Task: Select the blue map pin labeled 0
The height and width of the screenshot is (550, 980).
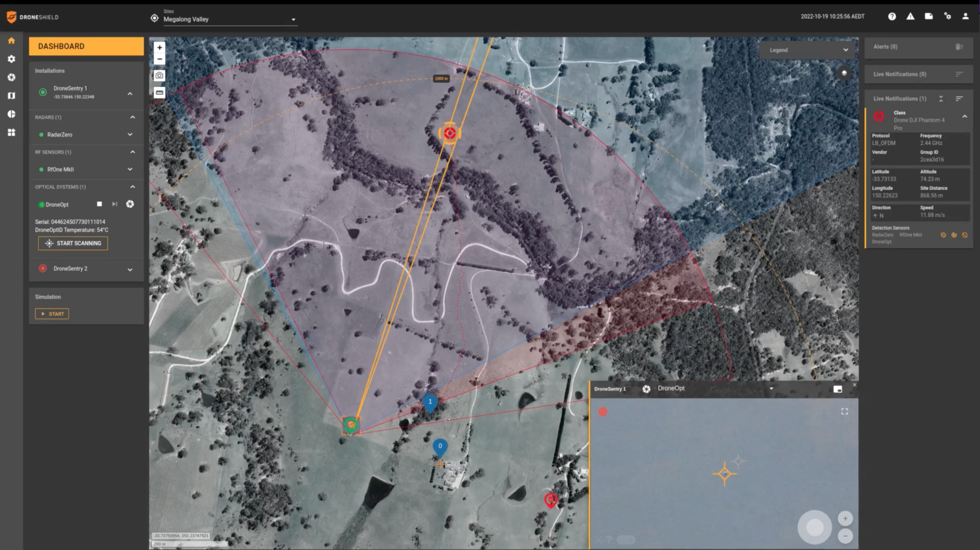Action: tap(440, 448)
